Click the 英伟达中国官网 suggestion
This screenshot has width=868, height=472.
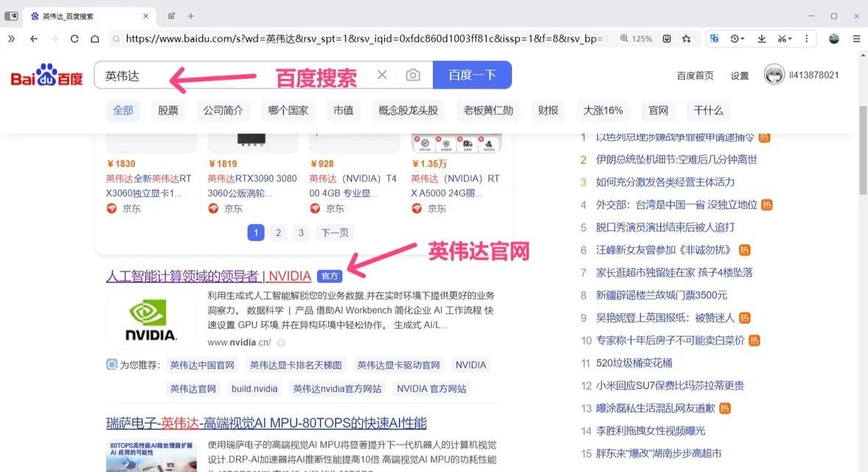pos(202,365)
